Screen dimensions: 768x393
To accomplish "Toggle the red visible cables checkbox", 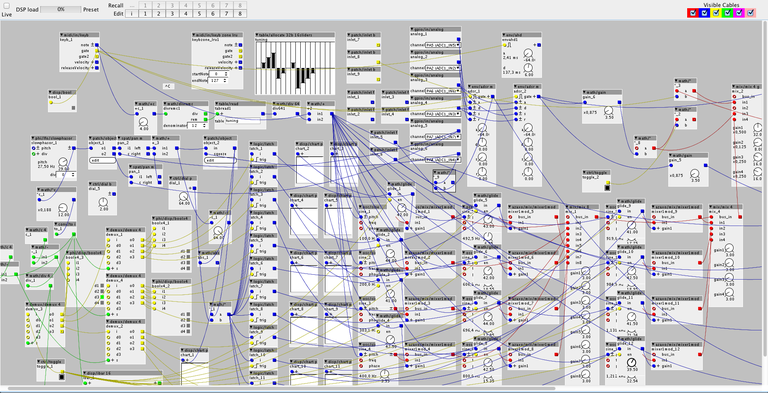I will tap(693, 13).
